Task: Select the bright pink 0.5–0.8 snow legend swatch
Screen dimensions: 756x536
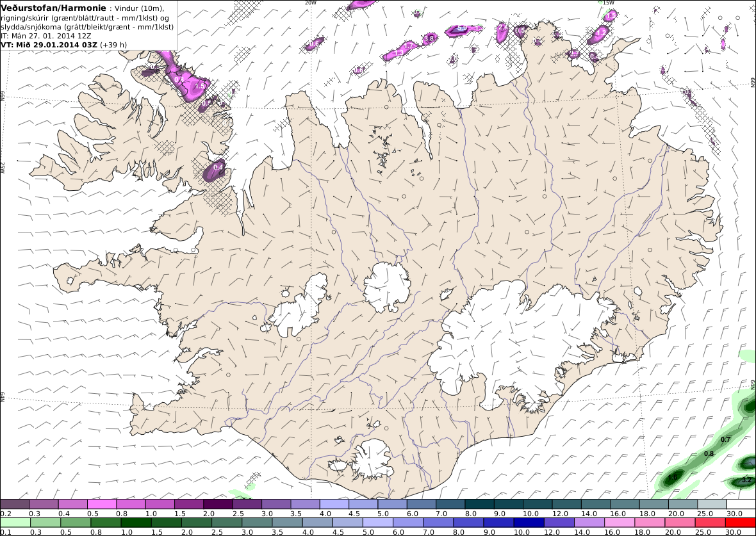Action: [102, 504]
